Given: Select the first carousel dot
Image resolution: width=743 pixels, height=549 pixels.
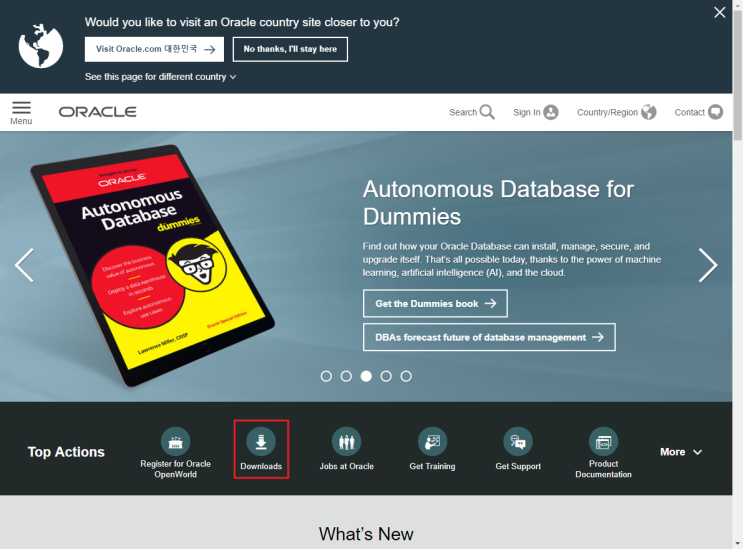Looking at the screenshot, I should coord(326,376).
